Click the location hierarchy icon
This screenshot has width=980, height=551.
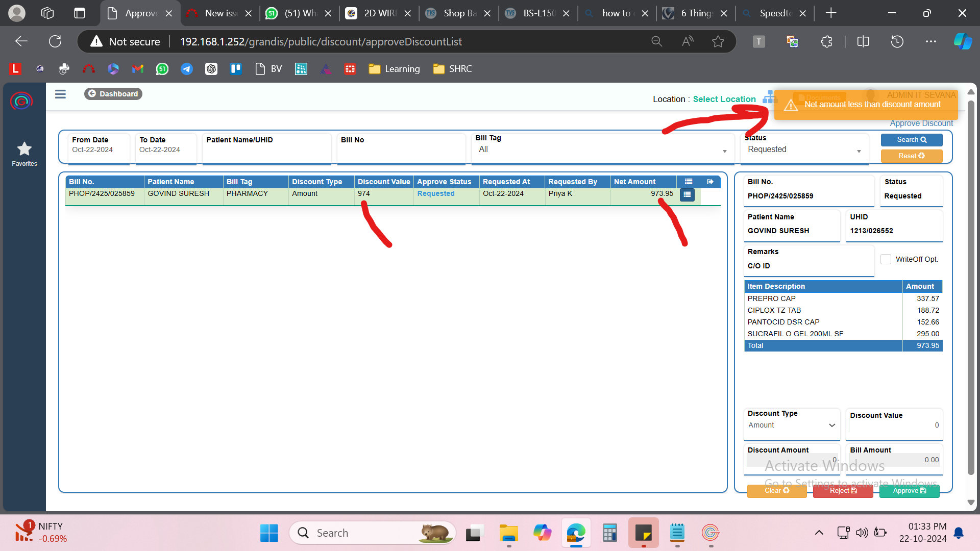pos(768,97)
